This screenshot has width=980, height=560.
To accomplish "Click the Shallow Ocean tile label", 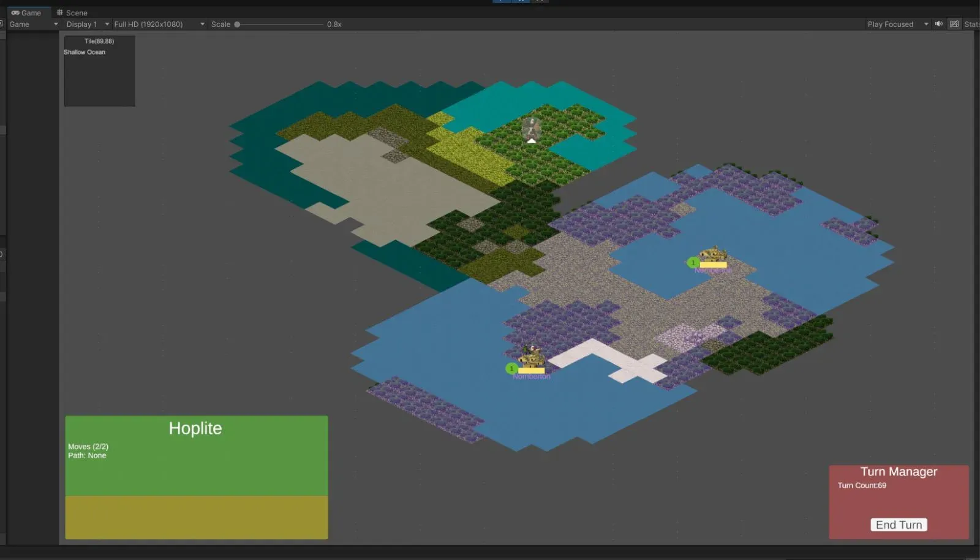I will (x=85, y=52).
